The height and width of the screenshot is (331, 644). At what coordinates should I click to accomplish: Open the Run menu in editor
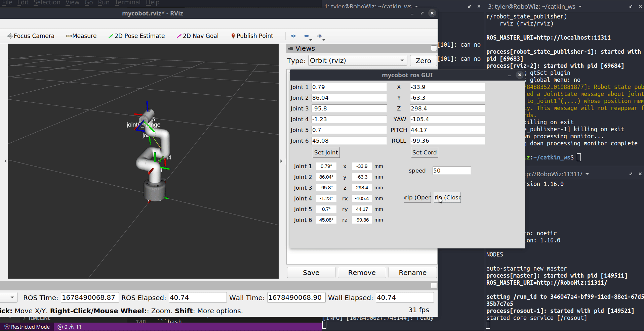click(104, 3)
